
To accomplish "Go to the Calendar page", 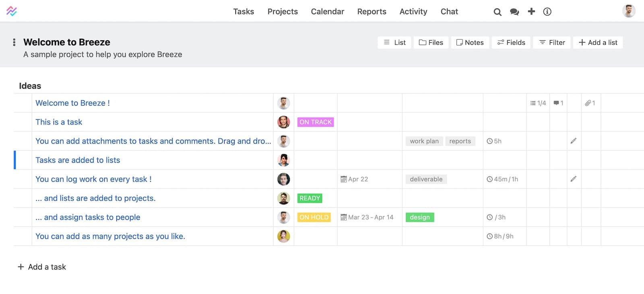I will point(328,12).
